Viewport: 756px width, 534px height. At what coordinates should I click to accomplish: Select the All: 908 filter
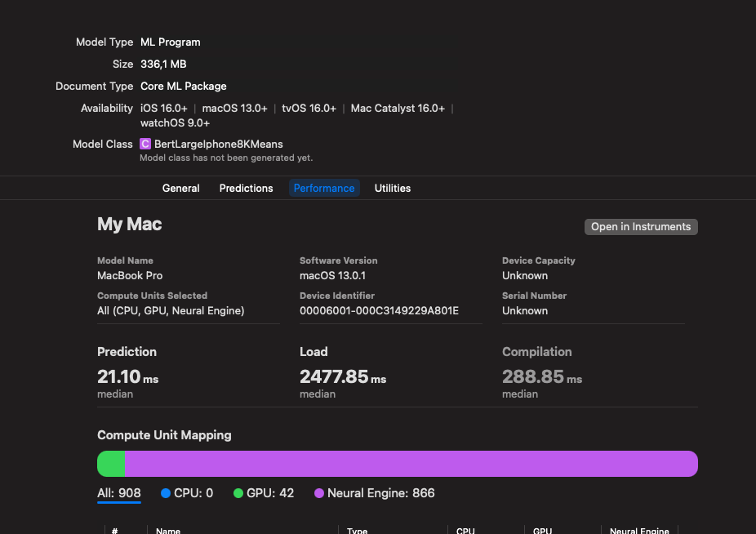tap(118, 493)
